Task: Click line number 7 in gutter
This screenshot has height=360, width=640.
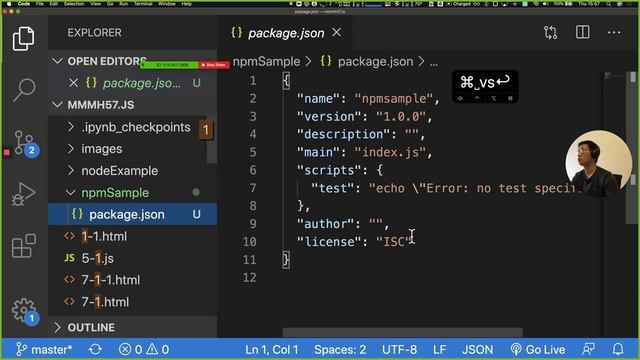Action: [253, 188]
